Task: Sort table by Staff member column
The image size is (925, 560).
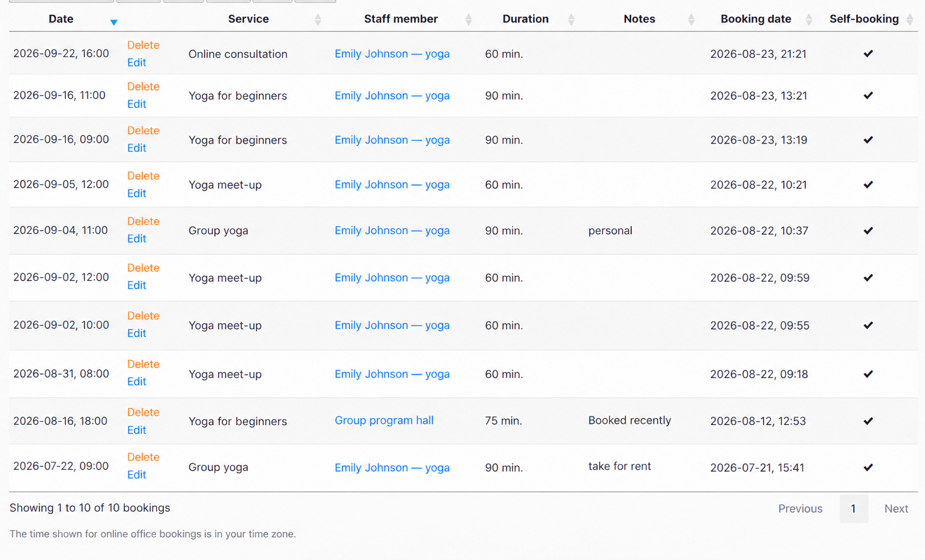Action: (468, 20)
